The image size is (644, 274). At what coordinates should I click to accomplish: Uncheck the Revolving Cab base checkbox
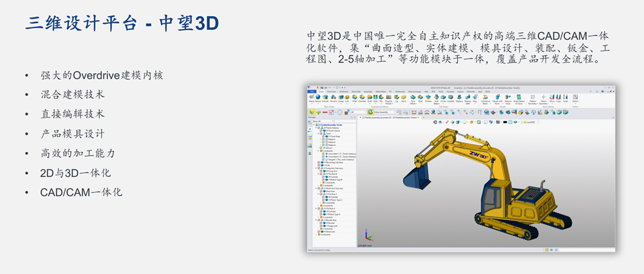[x=319, y=163]
